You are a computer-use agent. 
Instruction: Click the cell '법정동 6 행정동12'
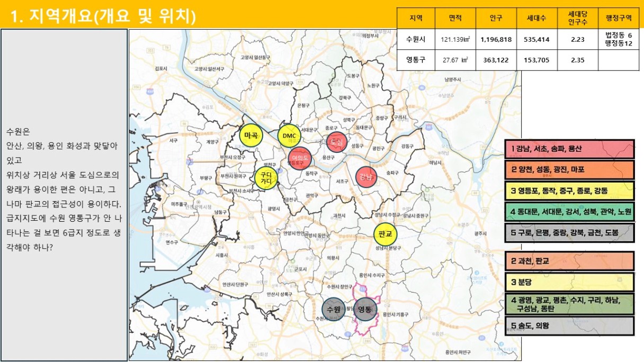(x=619, y=39)
